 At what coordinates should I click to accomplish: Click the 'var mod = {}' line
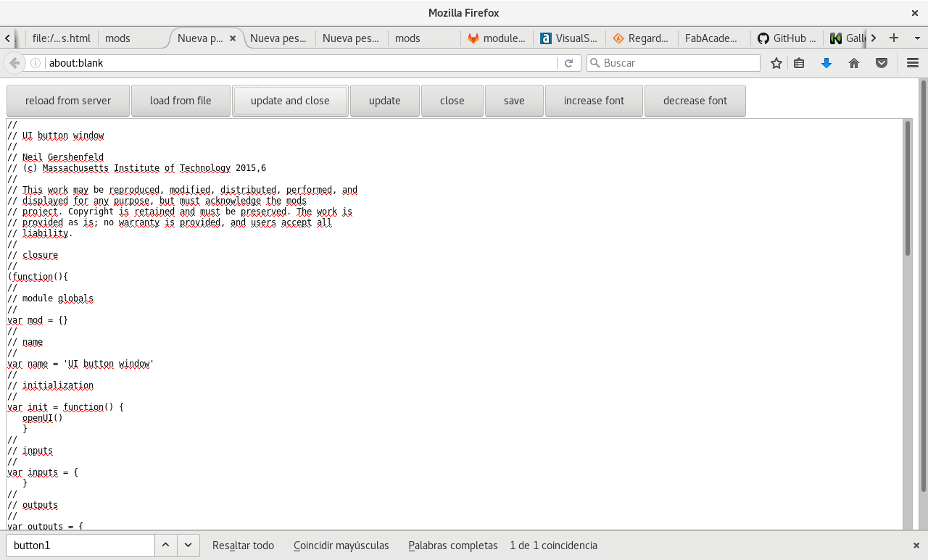[38, 320]
